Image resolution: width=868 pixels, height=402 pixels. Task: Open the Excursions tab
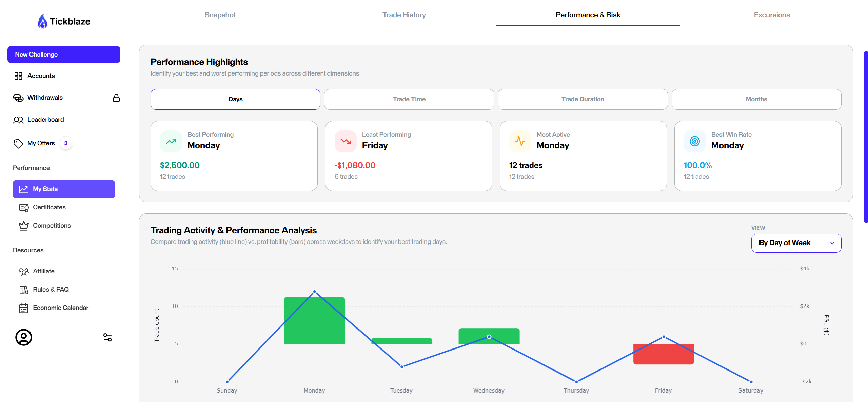pos(772,15)
